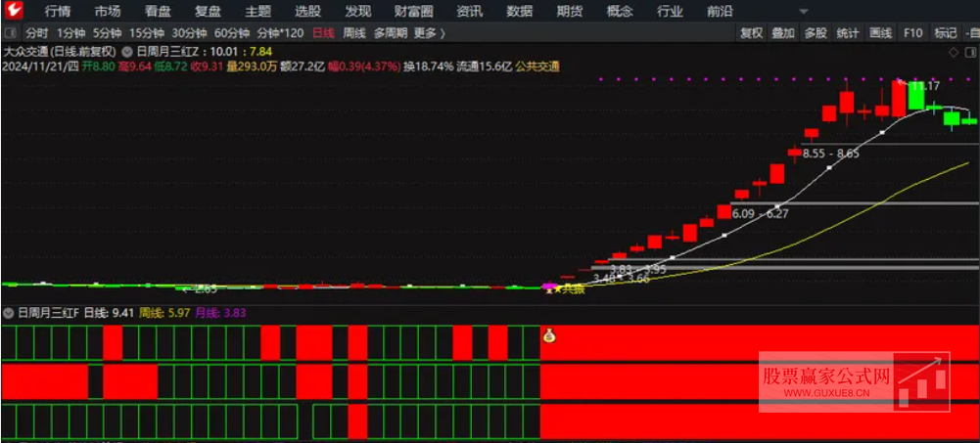Click the 6.09 - 6.27 gap label
The width and height of the screenshot is (980, 443).
760,213
